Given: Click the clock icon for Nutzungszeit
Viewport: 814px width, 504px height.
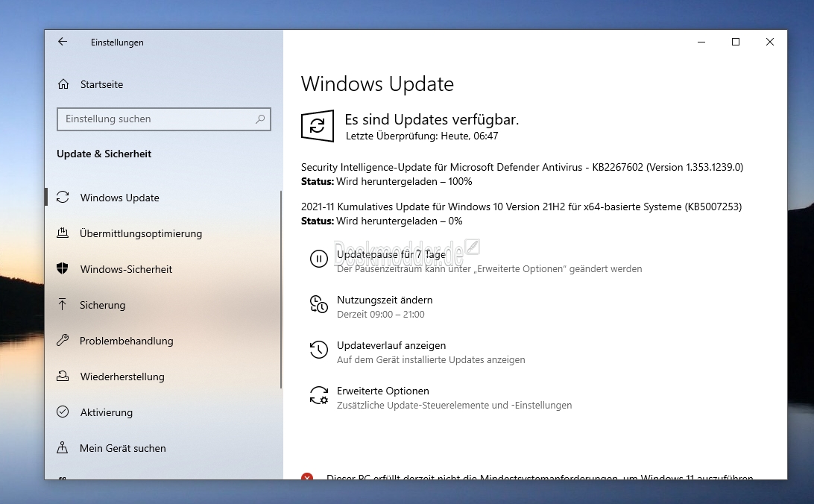Looking at the screenshot, I should [319, 304].
